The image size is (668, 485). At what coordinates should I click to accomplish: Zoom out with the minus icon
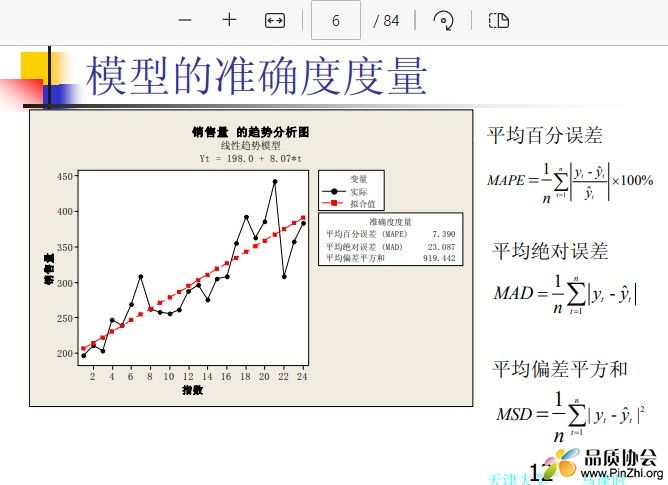185,20
